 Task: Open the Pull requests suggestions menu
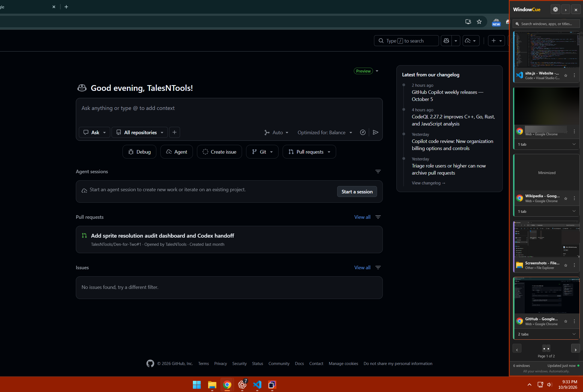pyautogui.click(x=309, y=152)
